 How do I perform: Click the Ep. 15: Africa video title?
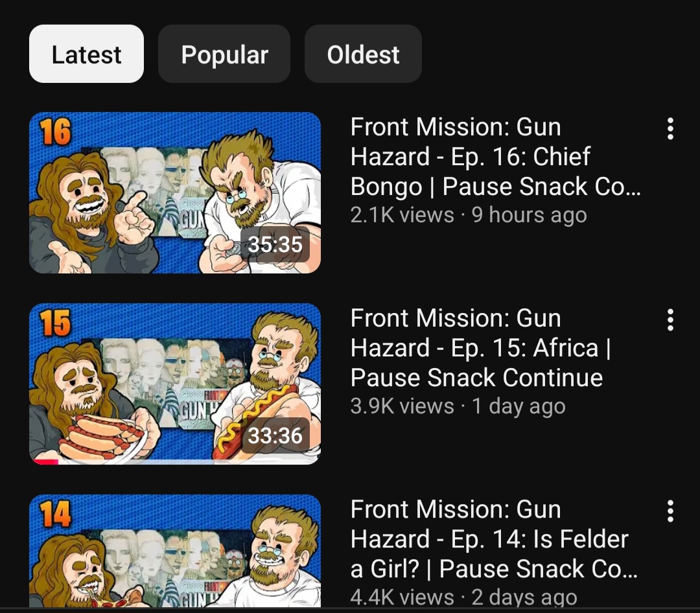[x=480, y=348]
